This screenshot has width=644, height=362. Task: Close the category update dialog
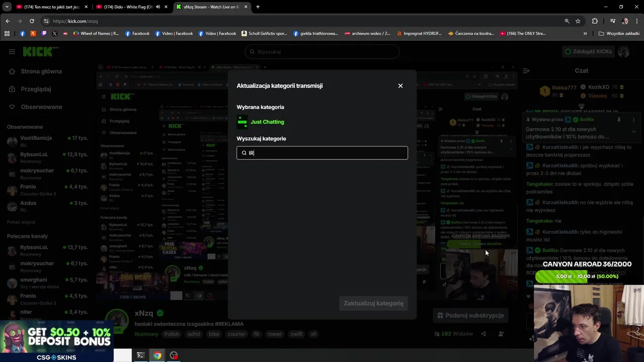[400, 86]
